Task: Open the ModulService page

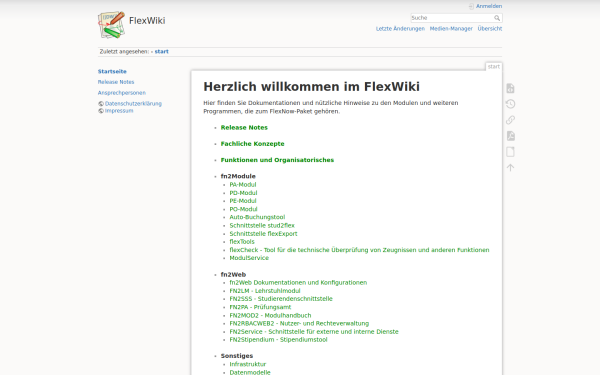Action: pyautogui.click(x=249, y=258)
